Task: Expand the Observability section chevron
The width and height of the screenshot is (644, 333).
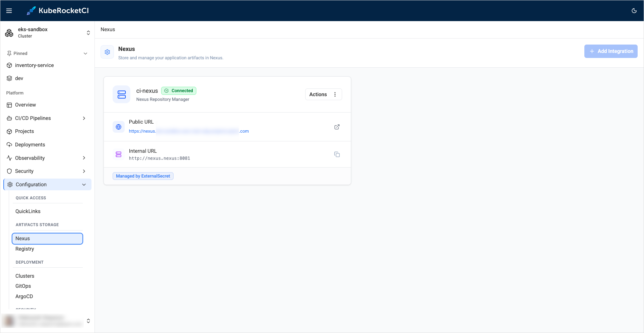Action: 84,158
